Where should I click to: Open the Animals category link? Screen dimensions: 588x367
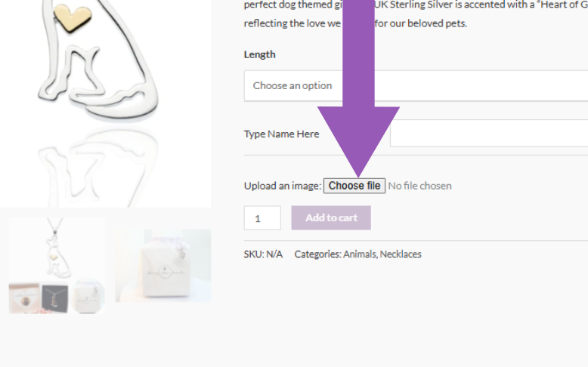pos(360,254)
